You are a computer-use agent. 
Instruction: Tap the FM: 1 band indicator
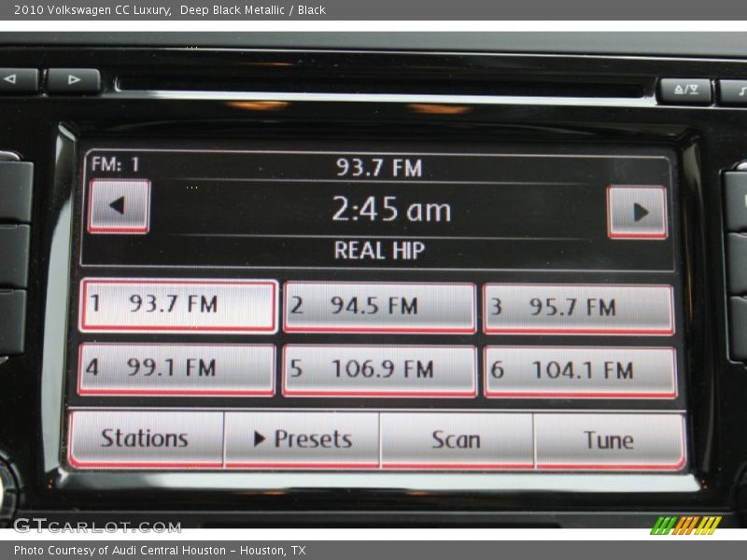(115, 165)
